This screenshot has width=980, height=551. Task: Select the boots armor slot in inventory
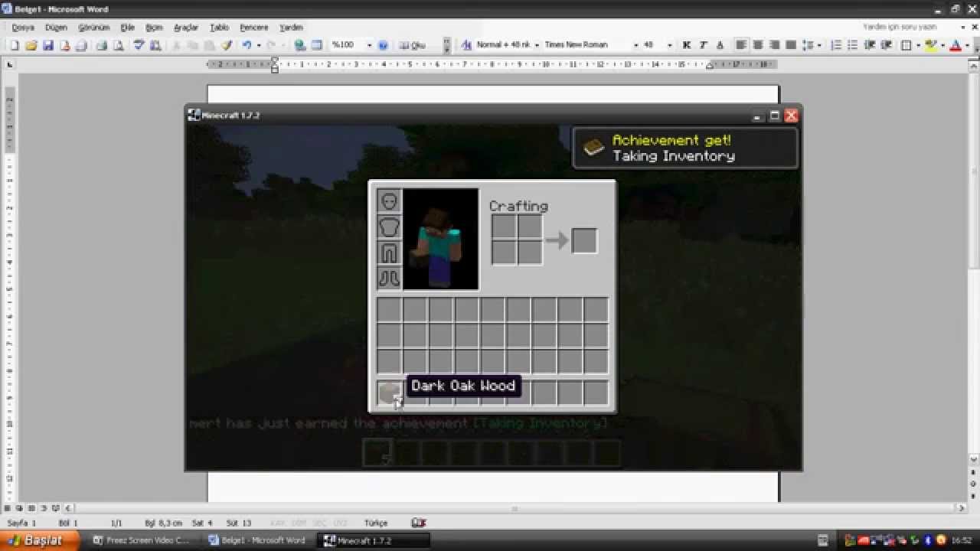389,279
